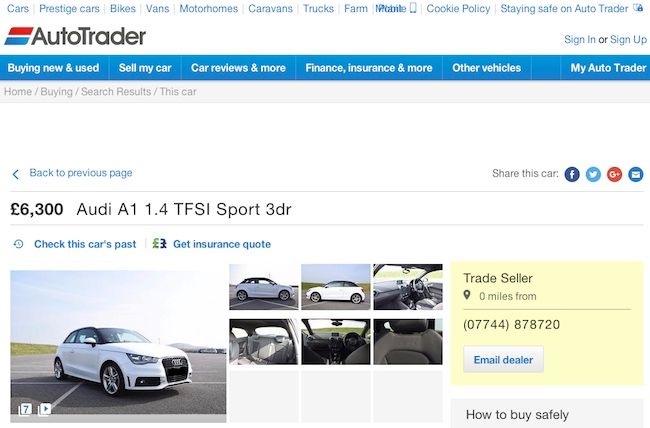Viewport: 650px width, 428px height.
Task: Click the 0 miles from text
Action: tap(507, 296)
